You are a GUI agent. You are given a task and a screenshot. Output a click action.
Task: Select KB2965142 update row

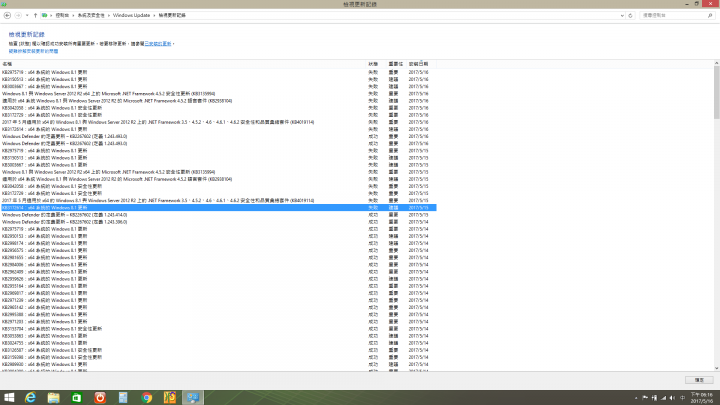(x=219, y=307)
